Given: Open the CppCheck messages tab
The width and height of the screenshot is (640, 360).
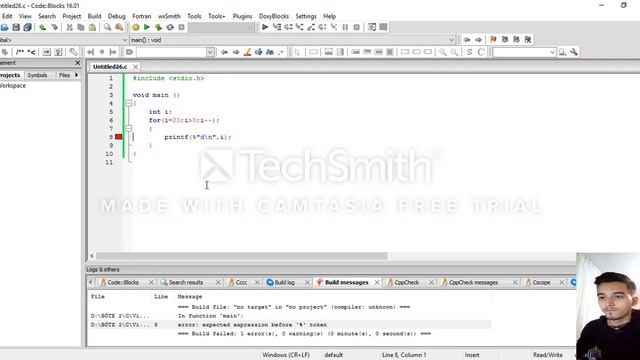Looking at the screenshot, I should [x=473, y=282].
